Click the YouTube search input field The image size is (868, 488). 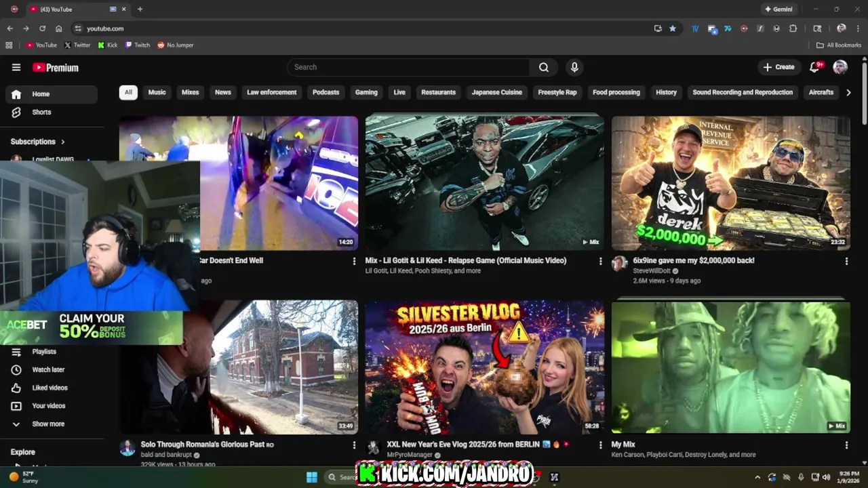[409, 67]
